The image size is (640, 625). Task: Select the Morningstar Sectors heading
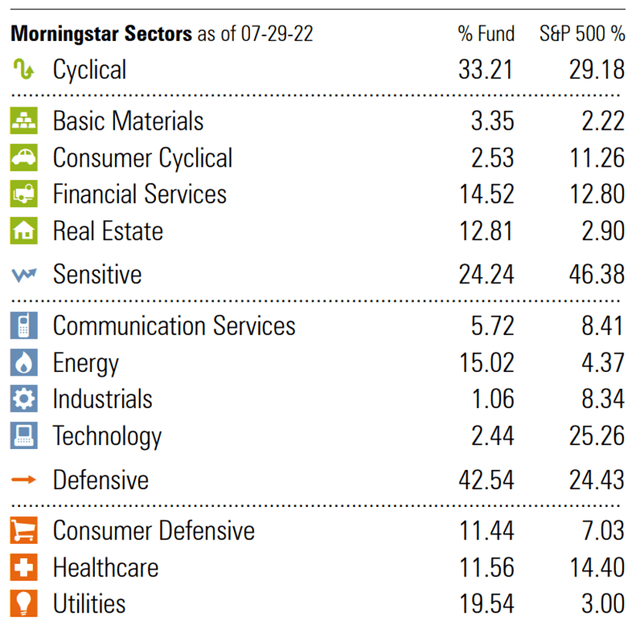pyautogui.click(x=101, y=33)
